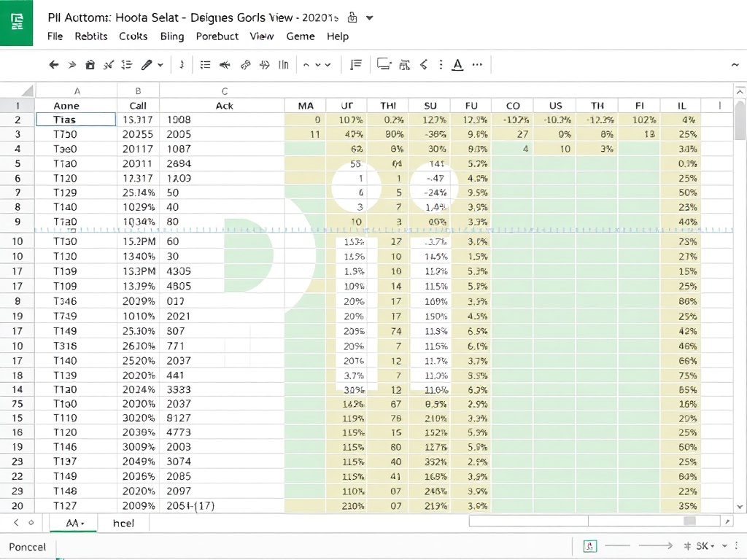This screenshot has width=747, height=560.
Task: Open the View menu
Action: click(261, 36)
